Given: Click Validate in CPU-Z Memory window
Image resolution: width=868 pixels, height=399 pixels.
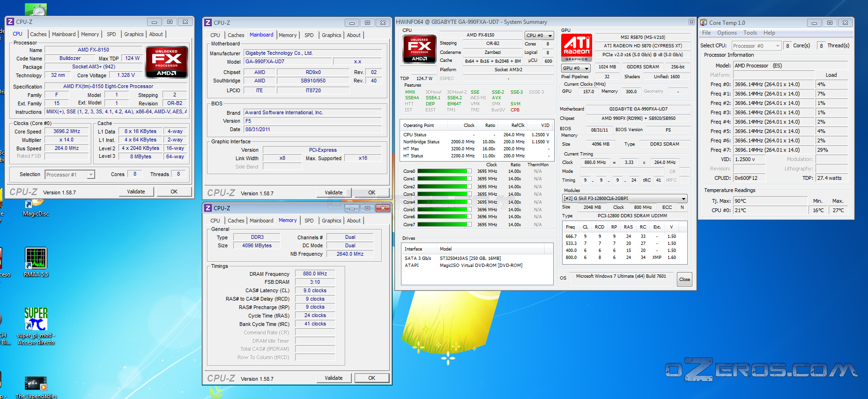Looking at the screenshot, I should click(334, 378).
